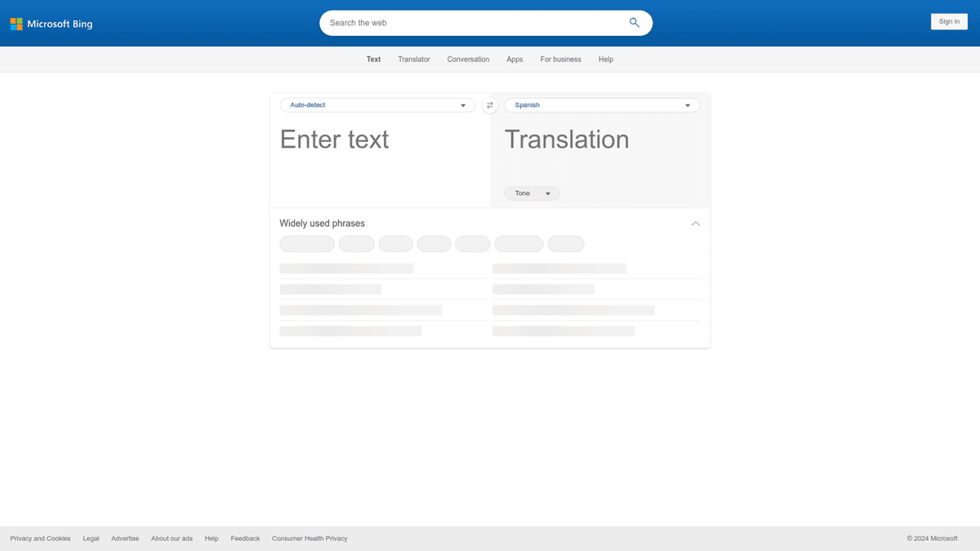Open Help in the top navigation

pyautogui.click(x=605, y=60)
